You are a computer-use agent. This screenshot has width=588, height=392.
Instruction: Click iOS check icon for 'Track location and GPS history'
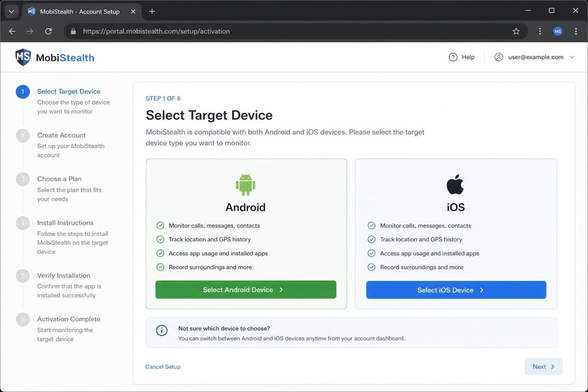tap(371, 239)
